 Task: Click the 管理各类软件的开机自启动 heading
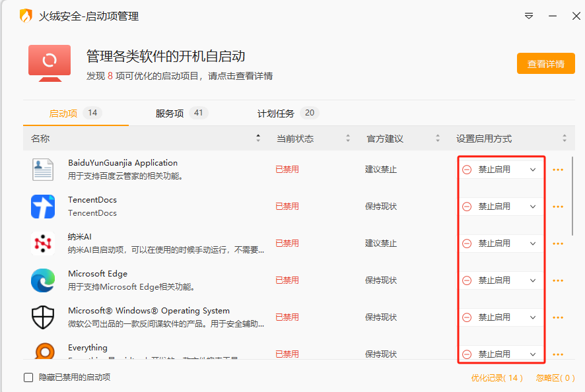point(166,56)
